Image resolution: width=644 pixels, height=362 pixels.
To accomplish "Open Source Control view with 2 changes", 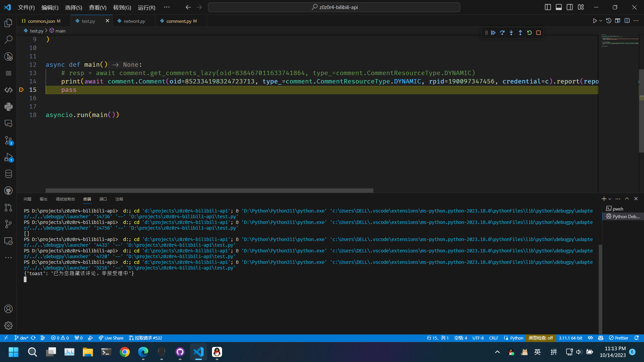I will click(8, 140).
